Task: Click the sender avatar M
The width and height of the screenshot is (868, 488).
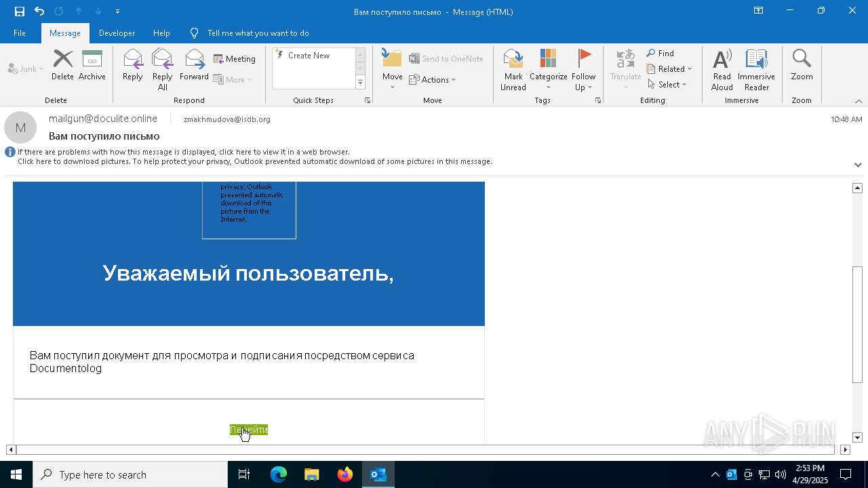Action: (x=20, y=127)
